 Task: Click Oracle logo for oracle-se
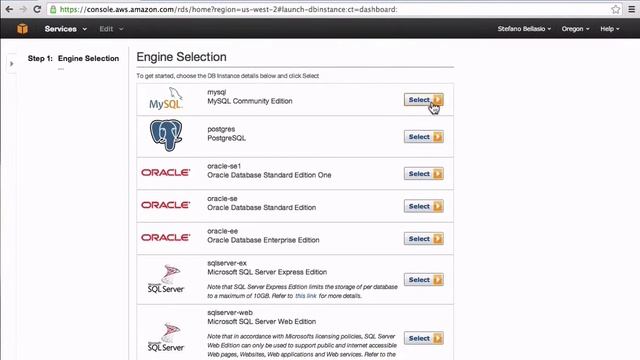[x=165, y=205]
